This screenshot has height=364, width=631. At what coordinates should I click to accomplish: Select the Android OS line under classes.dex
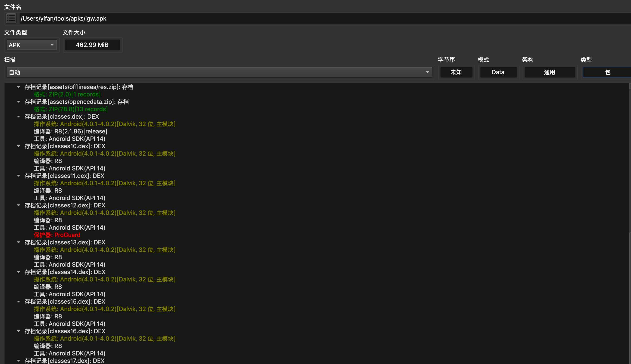pos(105,124)
